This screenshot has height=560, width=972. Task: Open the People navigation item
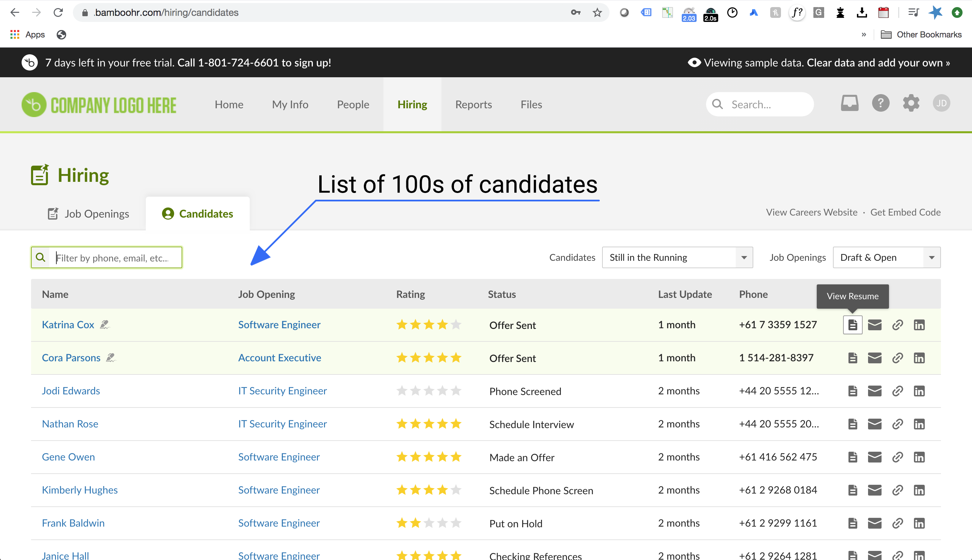pos(353,105)
